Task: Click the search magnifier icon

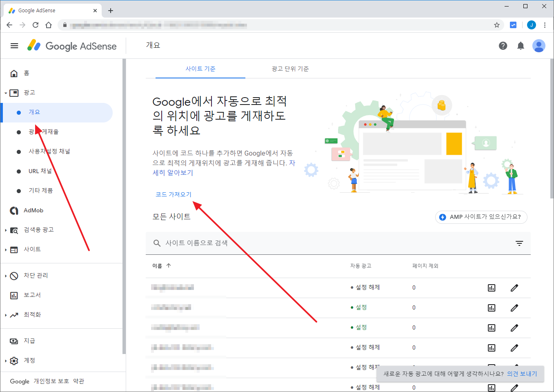Action: 157,243
